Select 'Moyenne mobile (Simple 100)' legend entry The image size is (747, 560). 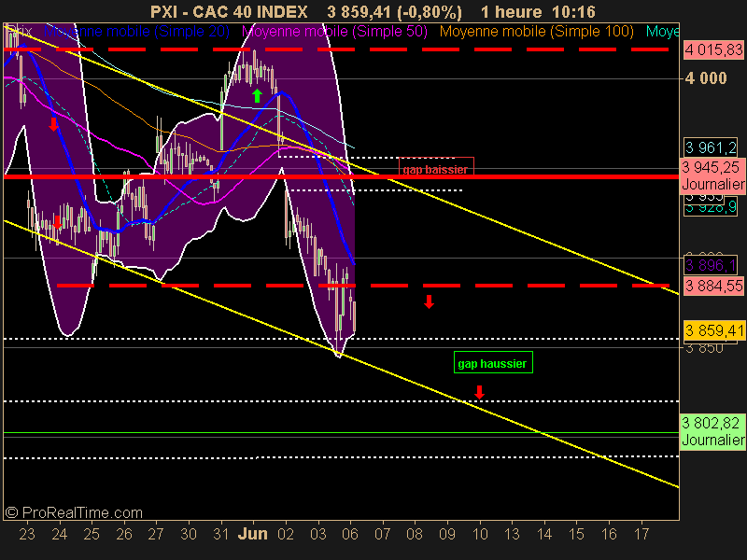pos(536,32)
